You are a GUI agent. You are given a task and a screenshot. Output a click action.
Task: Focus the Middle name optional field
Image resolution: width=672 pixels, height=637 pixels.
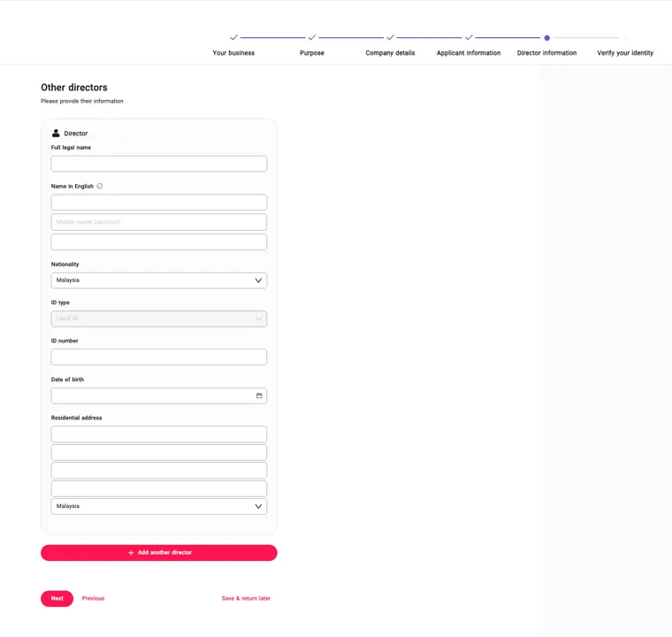pyautogui.click(x=159, y=222)
